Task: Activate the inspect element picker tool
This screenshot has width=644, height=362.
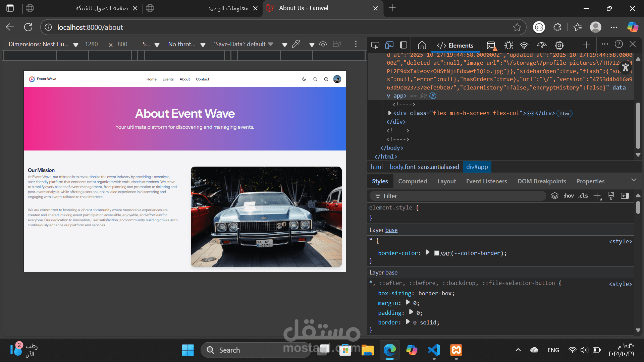Action: click(375, 45)
